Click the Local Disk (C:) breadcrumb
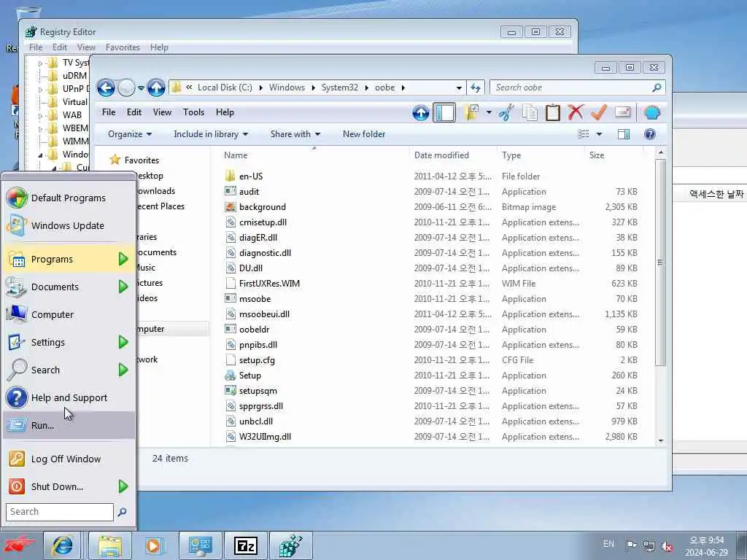This screenshot has height=560, width=747. 225,87
